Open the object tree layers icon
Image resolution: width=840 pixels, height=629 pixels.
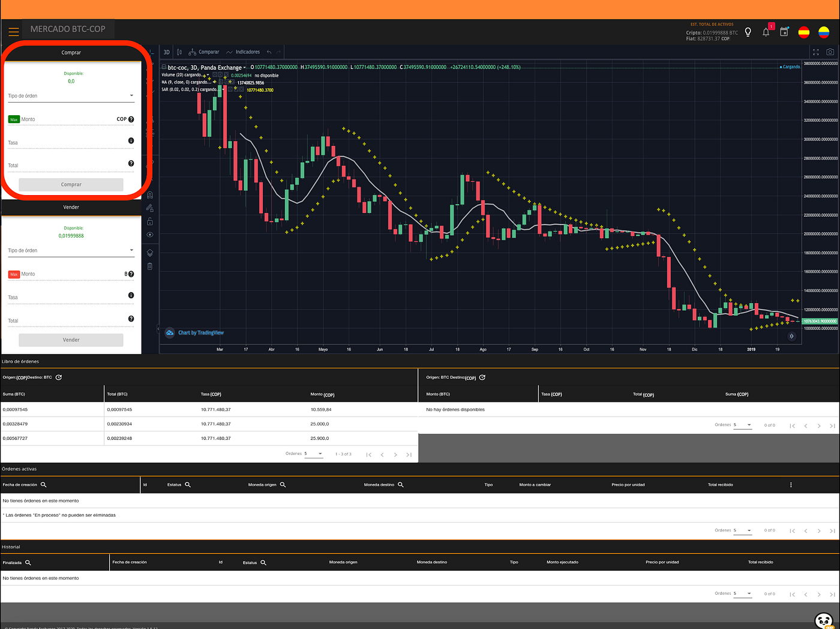(150, 253)
